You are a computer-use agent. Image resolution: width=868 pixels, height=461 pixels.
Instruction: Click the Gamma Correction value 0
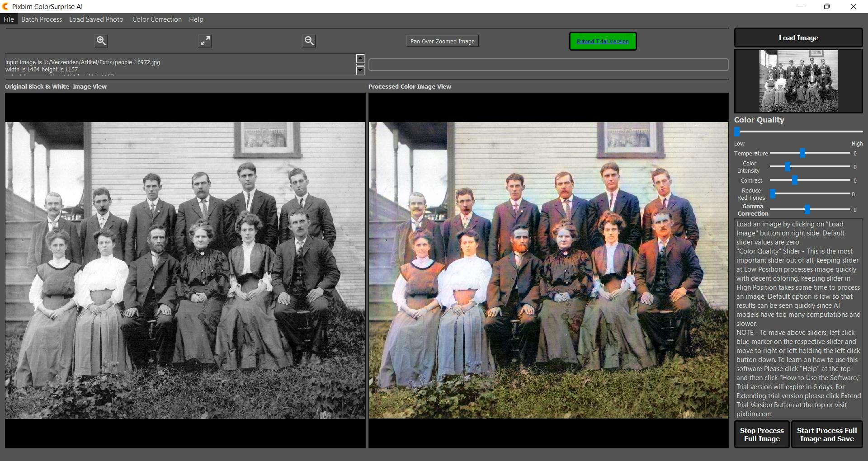tap(855, 210)
